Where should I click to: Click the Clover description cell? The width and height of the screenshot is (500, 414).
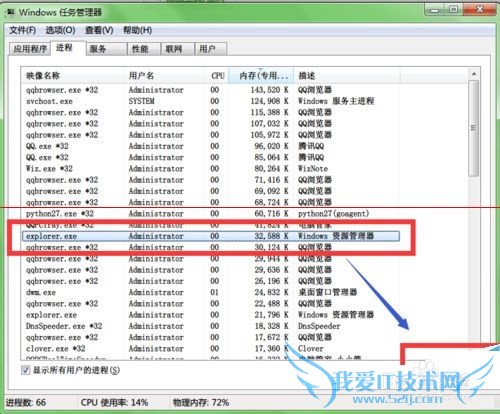tap(310, 349)
